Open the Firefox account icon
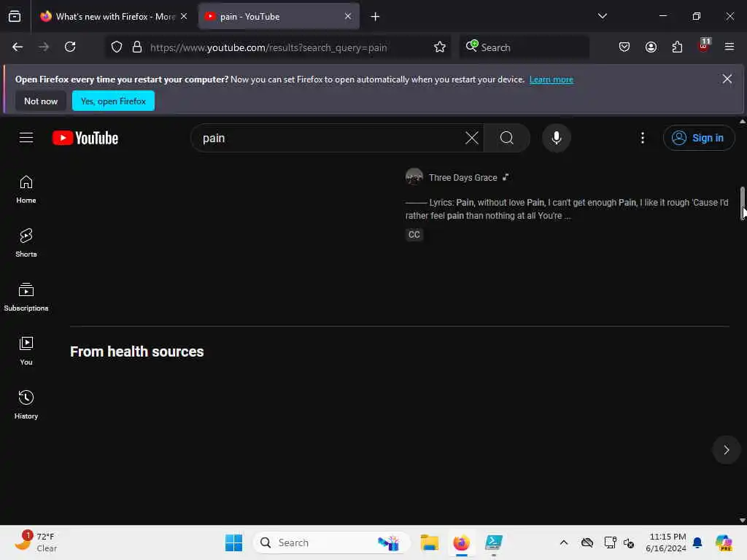This screenshot has height=560, width=747. pos(651,47)
